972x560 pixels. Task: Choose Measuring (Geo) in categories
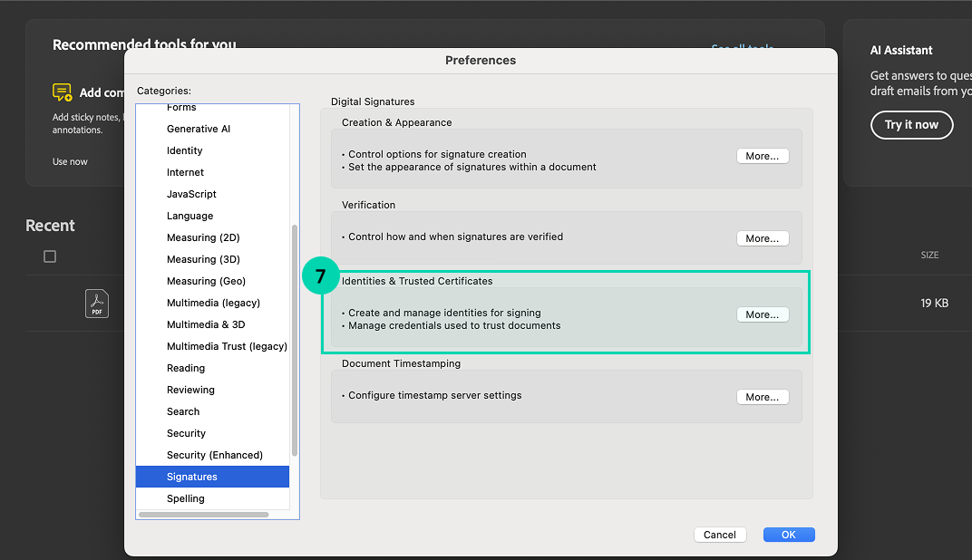pyautogui.click(x=206, y=281)
